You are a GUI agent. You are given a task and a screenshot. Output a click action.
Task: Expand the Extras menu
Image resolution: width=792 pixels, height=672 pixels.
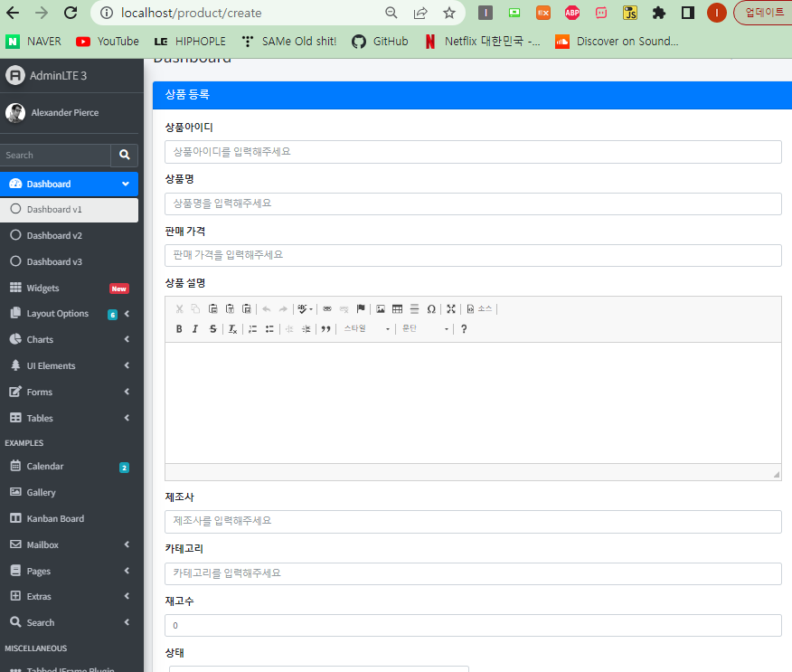pos(69,597)
